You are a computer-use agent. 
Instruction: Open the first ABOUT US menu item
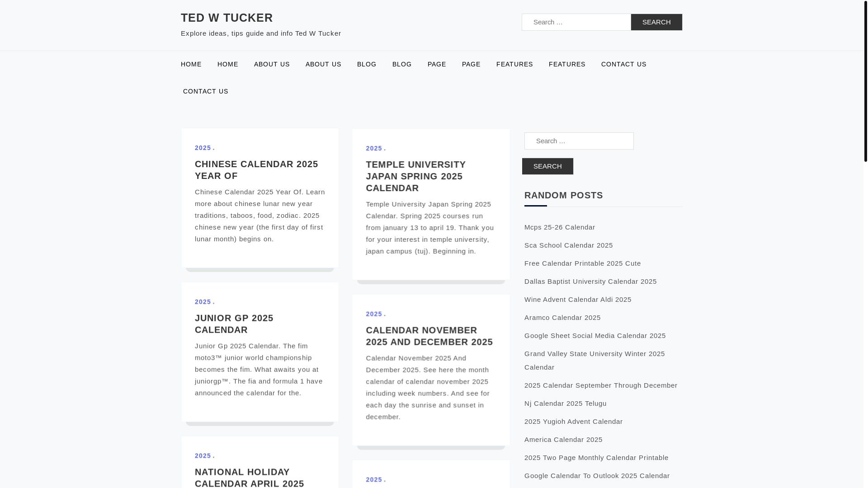pos(272,64)
